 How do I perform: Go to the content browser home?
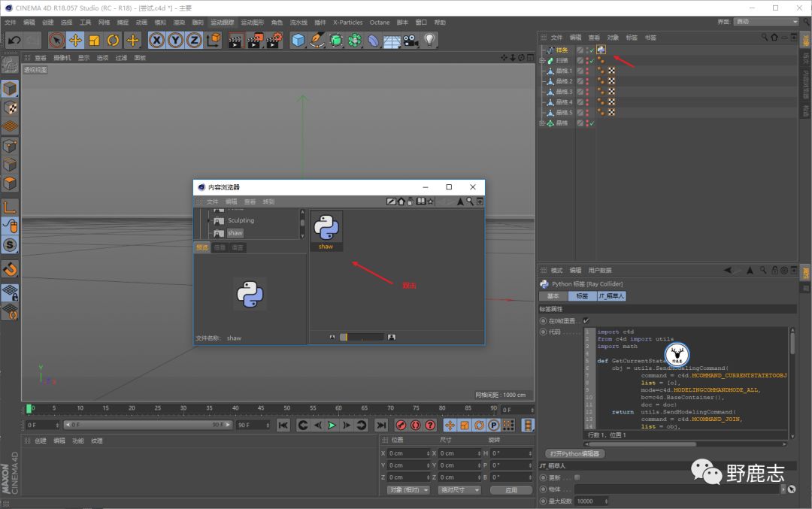[x=401, y=201]
